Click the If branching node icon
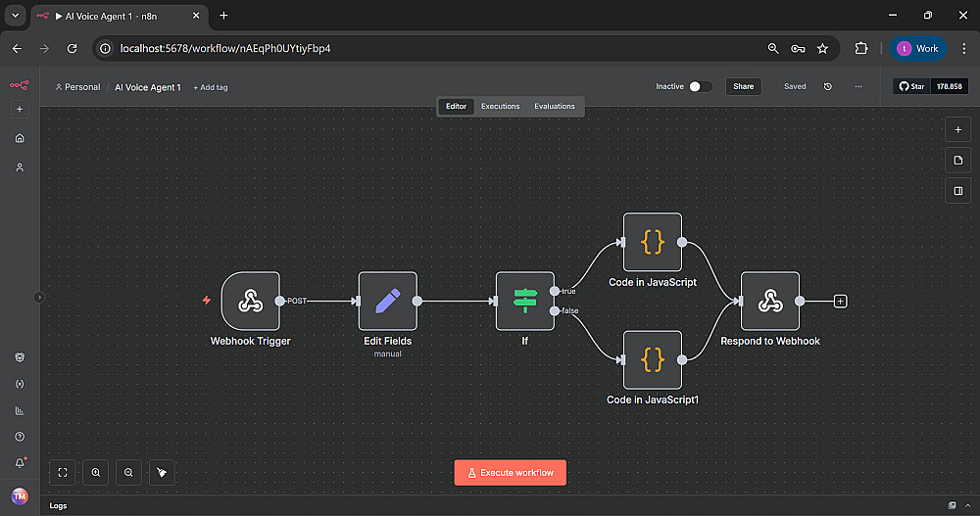 524,301
